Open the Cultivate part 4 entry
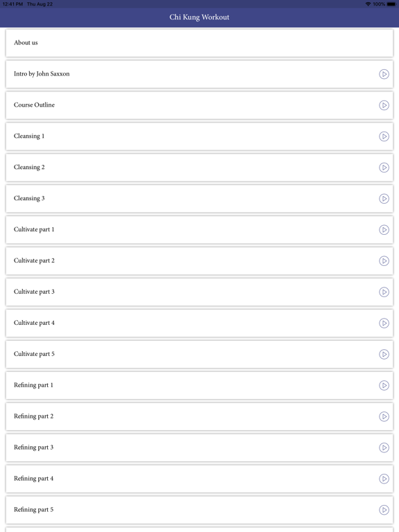 coord(199,323)
